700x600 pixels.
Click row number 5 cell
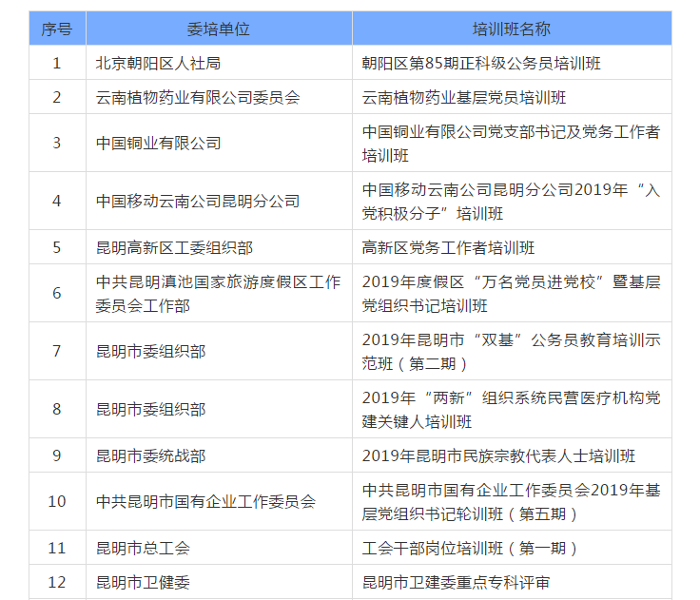[x=57, y=247]
